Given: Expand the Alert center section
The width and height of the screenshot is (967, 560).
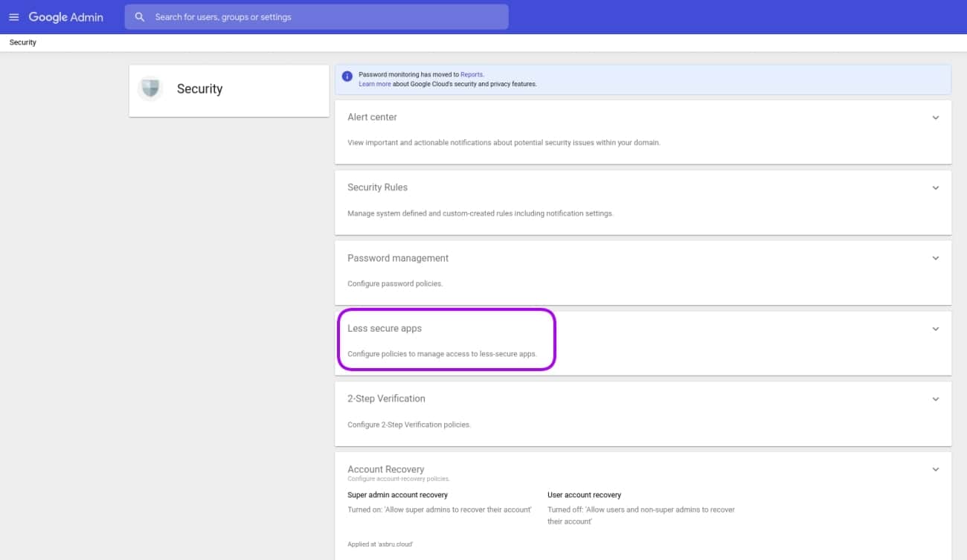Looking at the screenshot, I should tap(936, 117).
